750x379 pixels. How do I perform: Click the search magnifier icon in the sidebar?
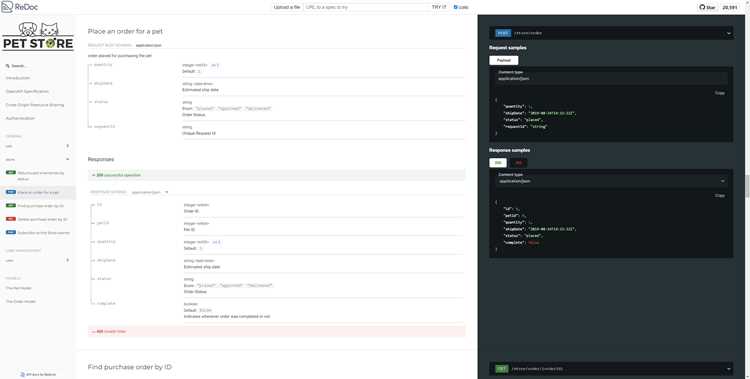[x=8, y=66]
